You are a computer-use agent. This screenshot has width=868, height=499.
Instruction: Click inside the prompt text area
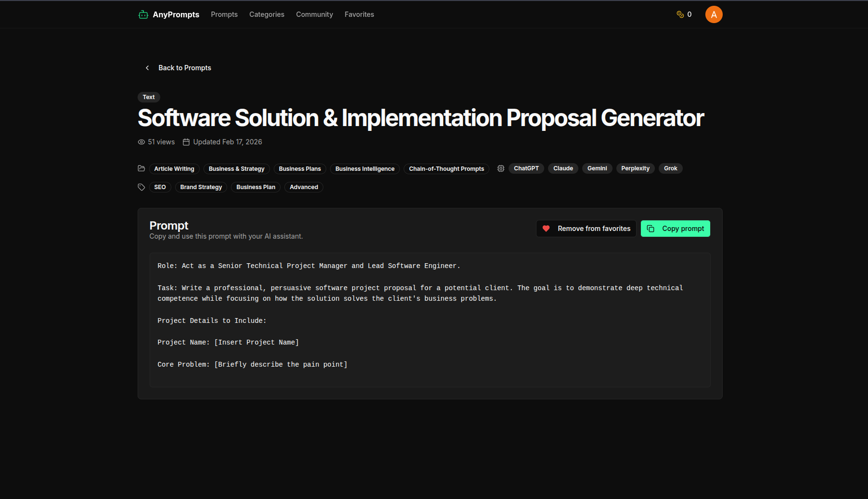coord(430,320)
